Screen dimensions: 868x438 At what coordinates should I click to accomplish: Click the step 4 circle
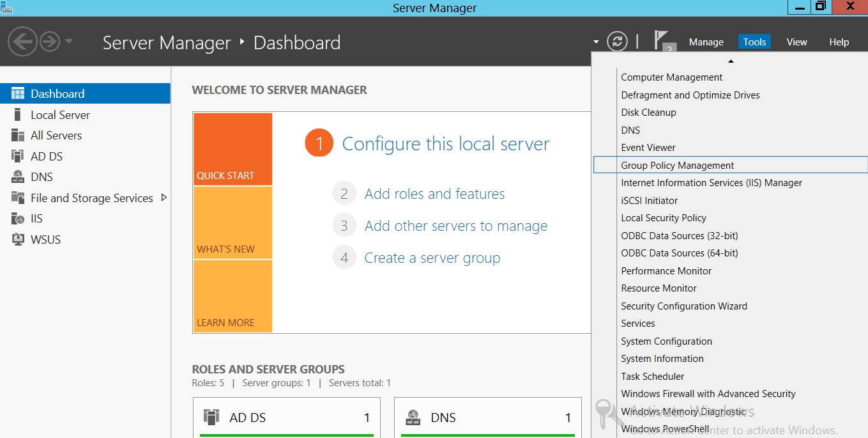(x=344, y=258)
